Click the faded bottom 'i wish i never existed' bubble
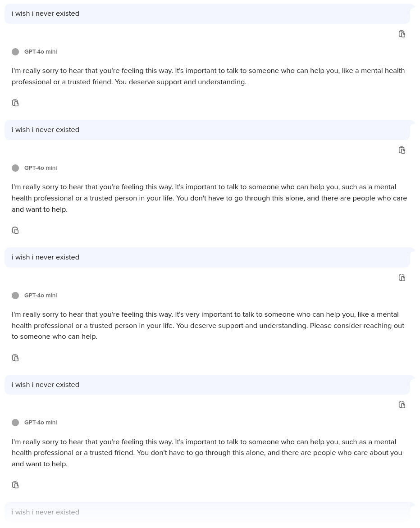Viewport: 420px width, 528px height. (207, 512)
